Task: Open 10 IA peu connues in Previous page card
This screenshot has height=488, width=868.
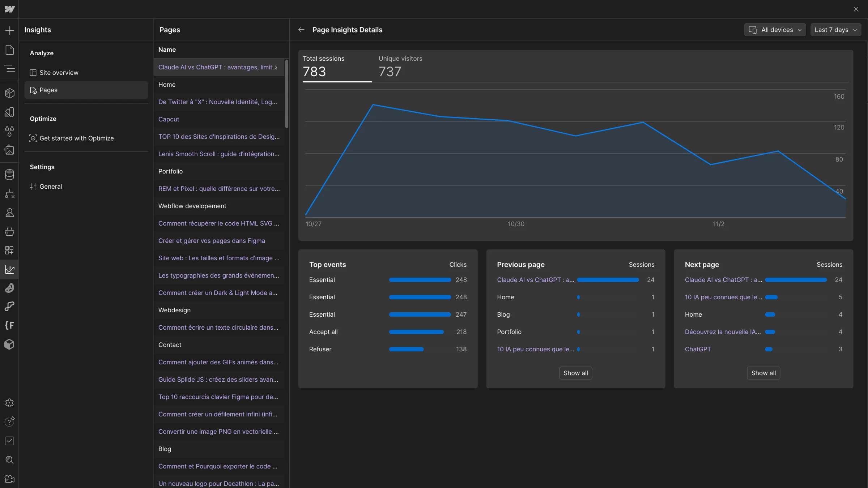Action: pos(535,349)
